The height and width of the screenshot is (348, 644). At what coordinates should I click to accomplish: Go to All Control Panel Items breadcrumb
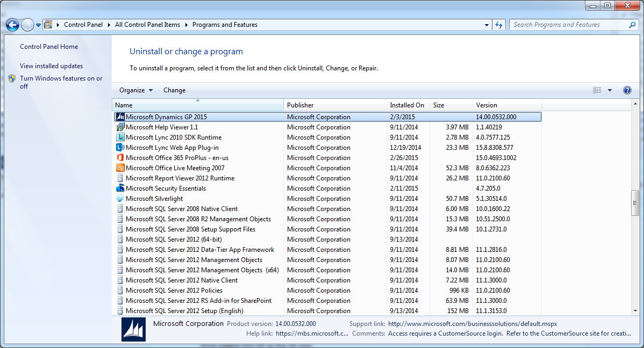pos(147,25)
